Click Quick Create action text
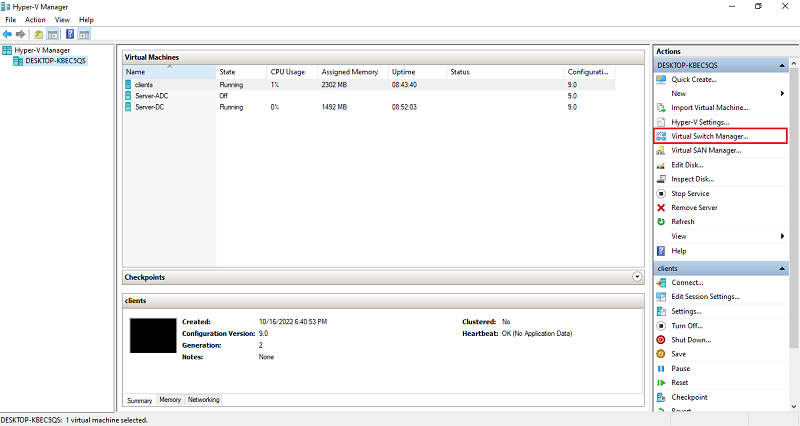Image resolution: width=800 pixels, height=426 pixels. pyautogui.click(x=694, y=79)
